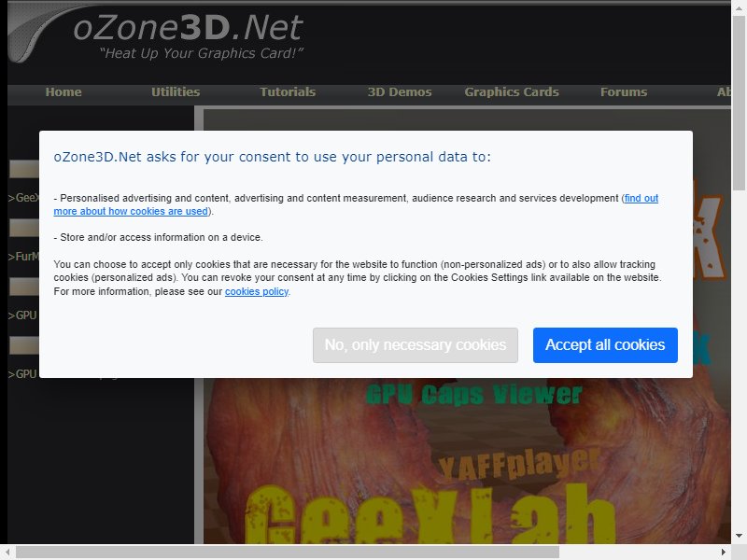This screenshot has width=747, height=560.
Task: Click the GPU Caps Viewer banner text
Action: click(x=474, y=395)
